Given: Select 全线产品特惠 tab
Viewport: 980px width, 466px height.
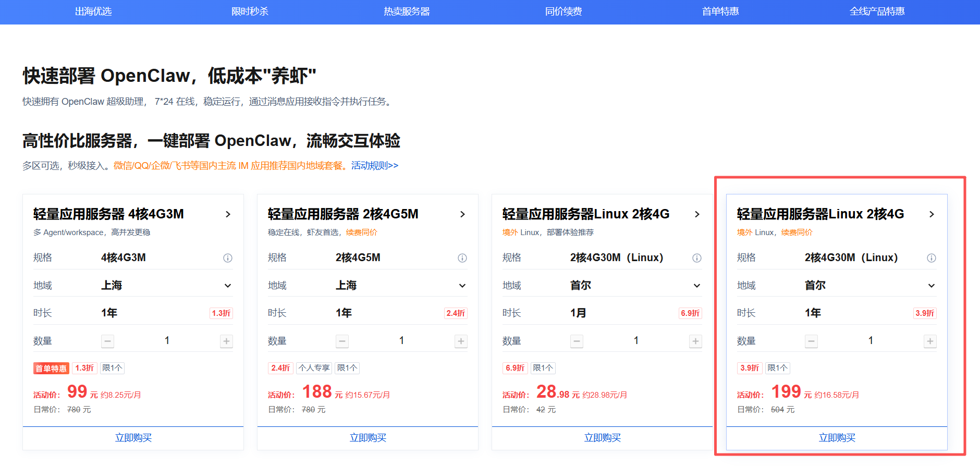Looking at the screenshot, I should click(x=877, y=11).
